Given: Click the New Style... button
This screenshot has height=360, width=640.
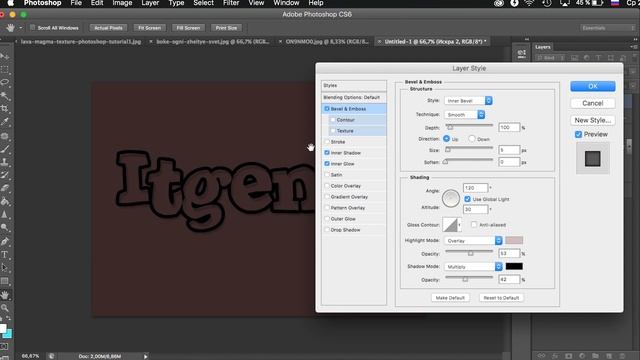Looking at the screenshot, I should [x=593, y=120].
